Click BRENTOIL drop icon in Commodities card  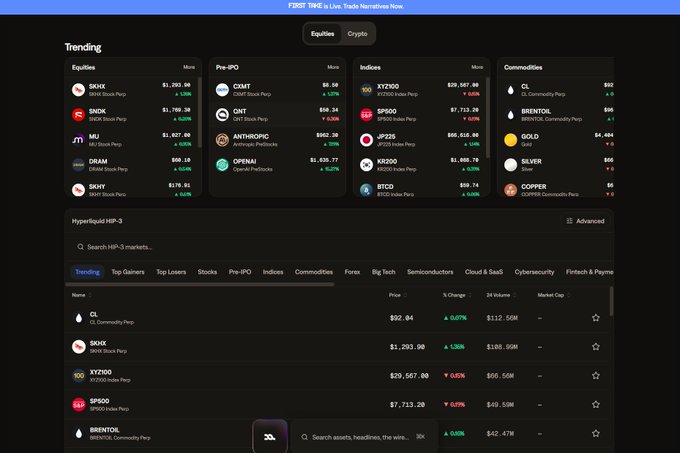pyautogui.click(x=510, y=115)
